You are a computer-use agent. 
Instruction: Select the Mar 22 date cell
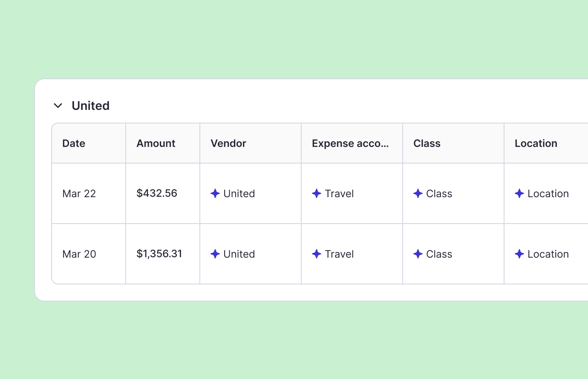(x=79, y=194)
